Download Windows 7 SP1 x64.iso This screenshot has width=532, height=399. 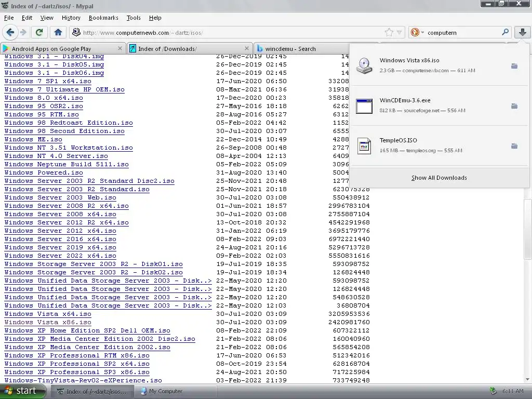pos(48,81)
